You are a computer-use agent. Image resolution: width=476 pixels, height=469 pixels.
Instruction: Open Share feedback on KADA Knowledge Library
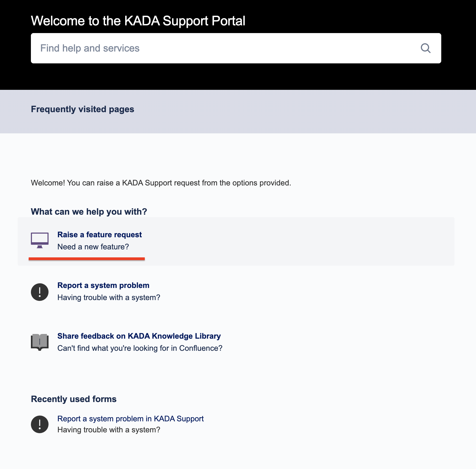tap(139, 336)
